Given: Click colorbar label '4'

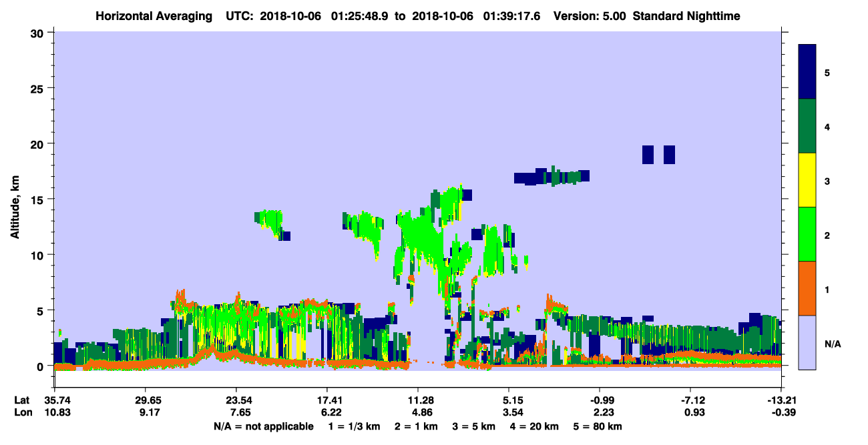Looking at the screenshot, I should pos(827,127).
